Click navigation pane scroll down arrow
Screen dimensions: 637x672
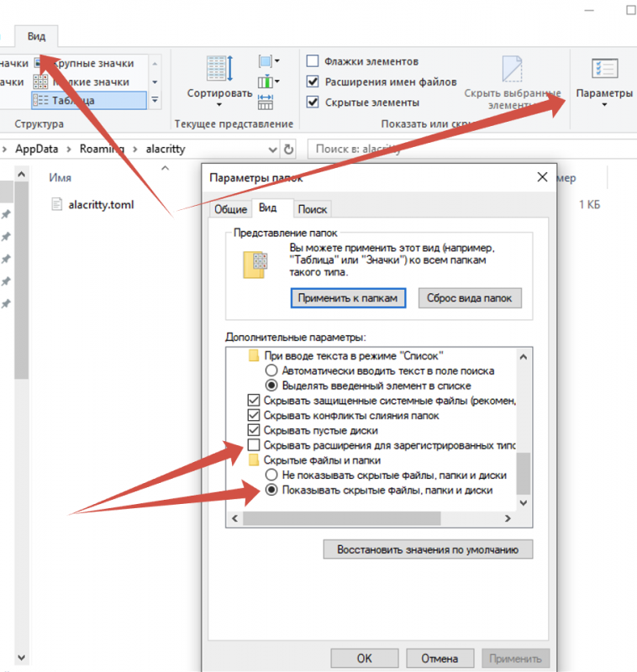coord(22,658)
